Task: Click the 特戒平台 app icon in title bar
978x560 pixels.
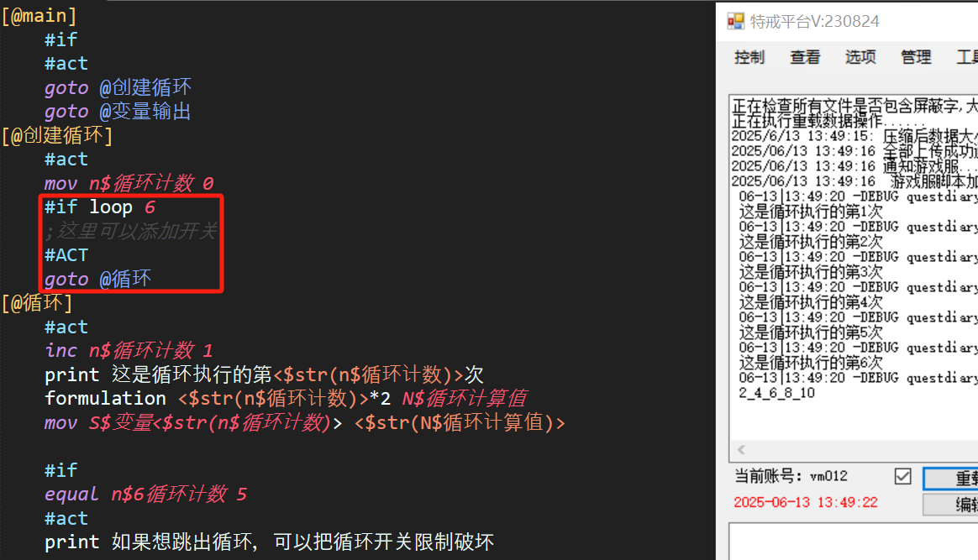Action: (736, 21)
